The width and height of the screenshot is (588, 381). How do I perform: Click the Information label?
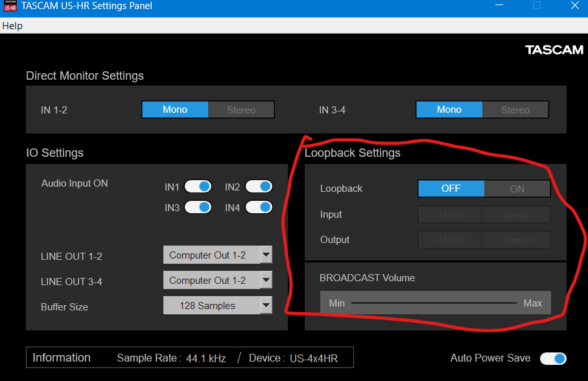[x=62, y=358]
